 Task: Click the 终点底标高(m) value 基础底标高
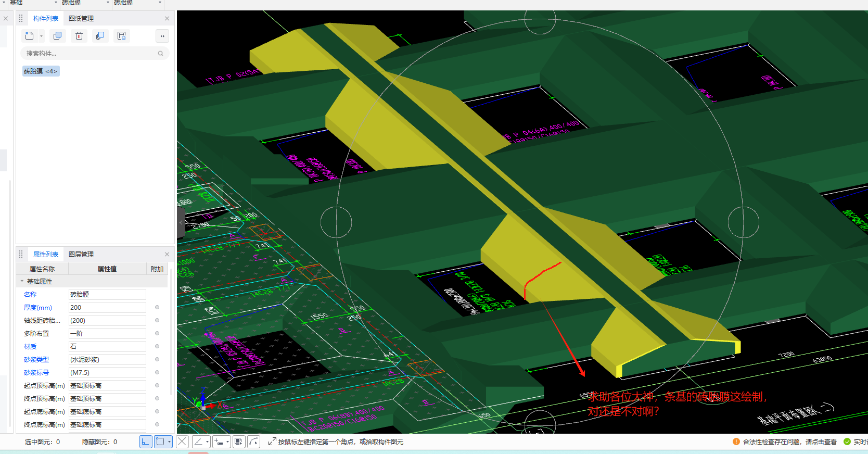107,425
